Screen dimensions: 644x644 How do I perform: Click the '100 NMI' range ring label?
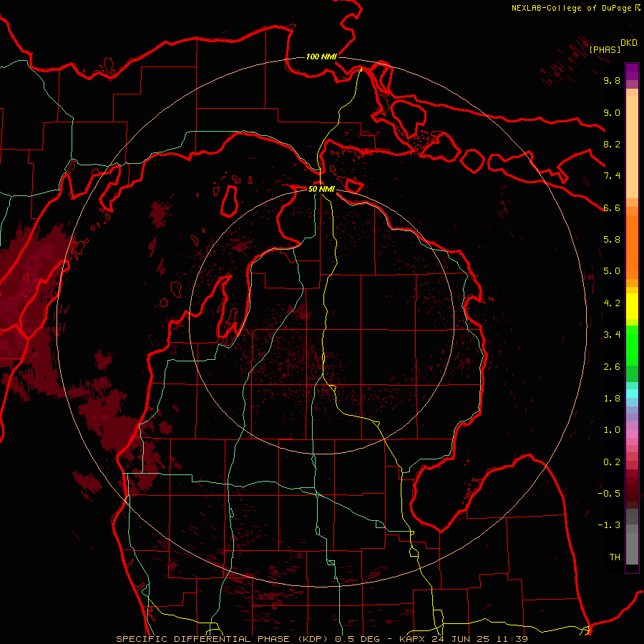tap(321, 57)
